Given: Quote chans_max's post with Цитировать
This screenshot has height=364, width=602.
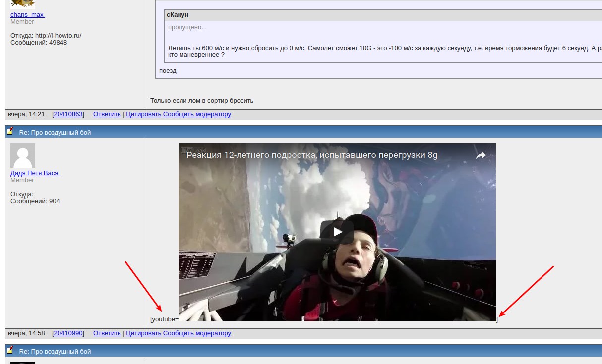Looking at the screenshot, I should [143, 114].
